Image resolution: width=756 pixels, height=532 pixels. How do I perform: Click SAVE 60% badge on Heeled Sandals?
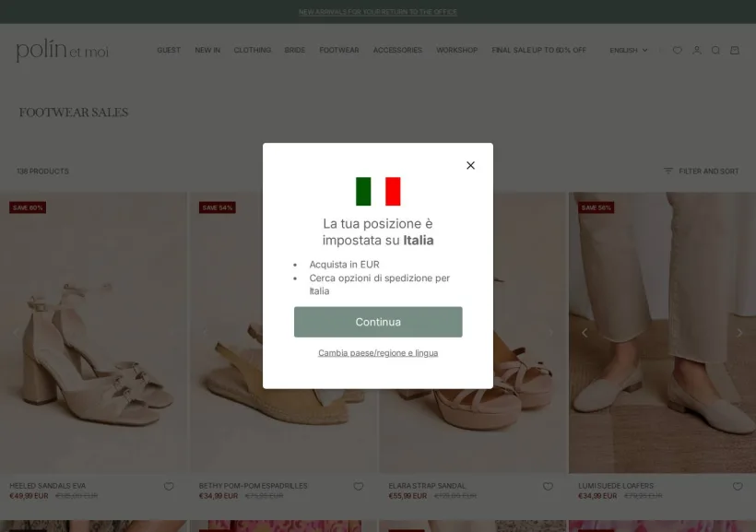click(x=28, y=207)
